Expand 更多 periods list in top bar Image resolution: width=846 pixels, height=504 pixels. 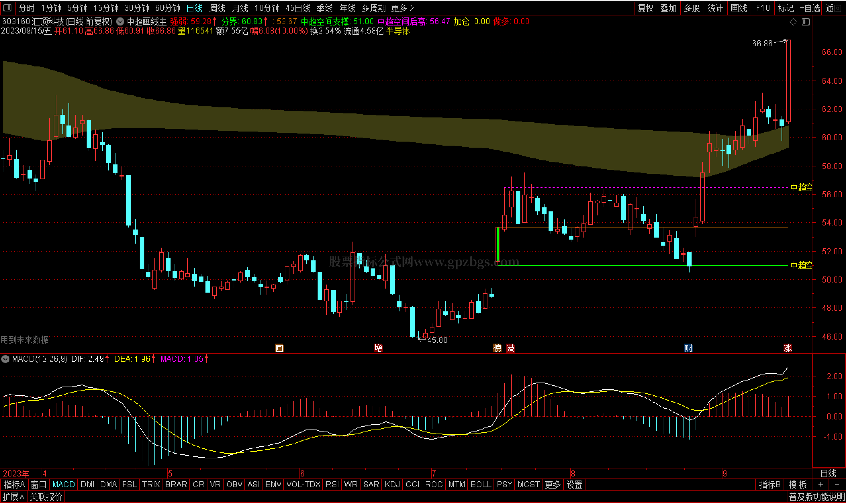[x=402, y=8]
